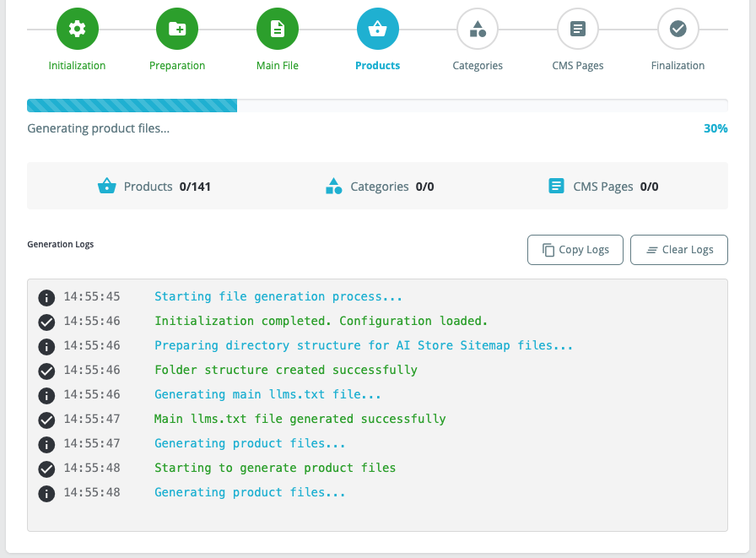
Task: Copy the generation logs
Action: (575, 250)
